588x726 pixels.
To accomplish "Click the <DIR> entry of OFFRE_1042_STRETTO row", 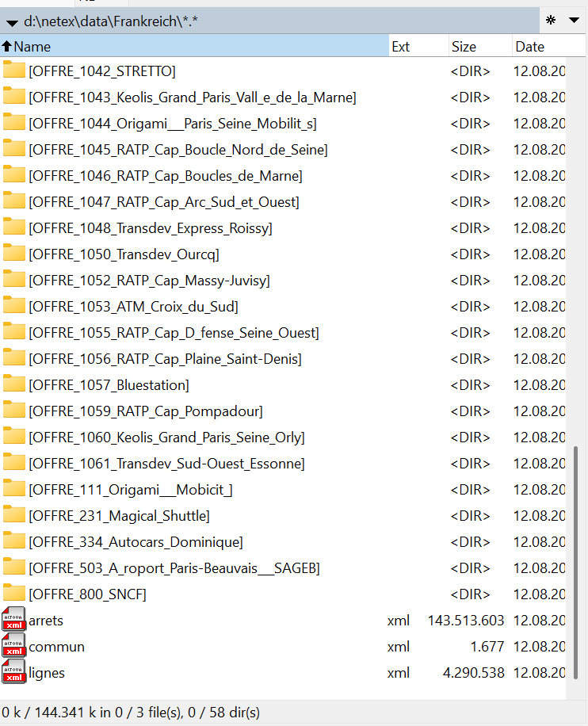I will [x=471, y=71].
